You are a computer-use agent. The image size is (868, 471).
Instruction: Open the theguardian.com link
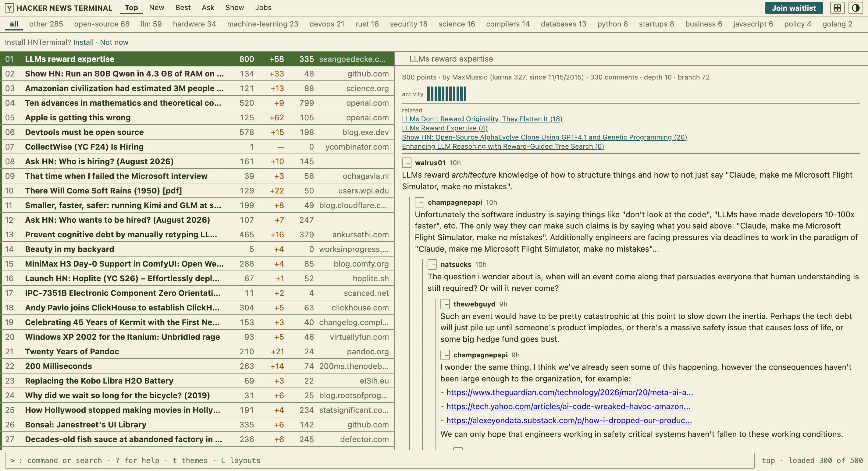point(569,392)
